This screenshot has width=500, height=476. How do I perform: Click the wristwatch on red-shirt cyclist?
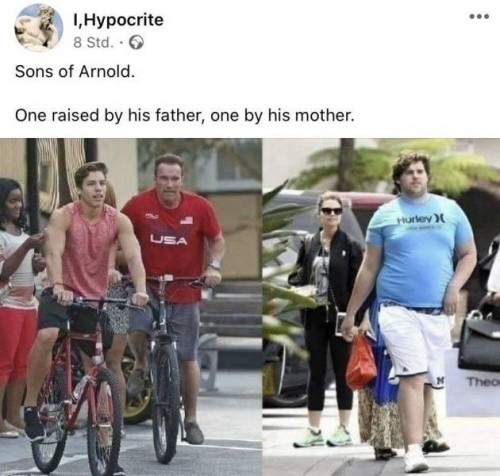click(215, 265)
